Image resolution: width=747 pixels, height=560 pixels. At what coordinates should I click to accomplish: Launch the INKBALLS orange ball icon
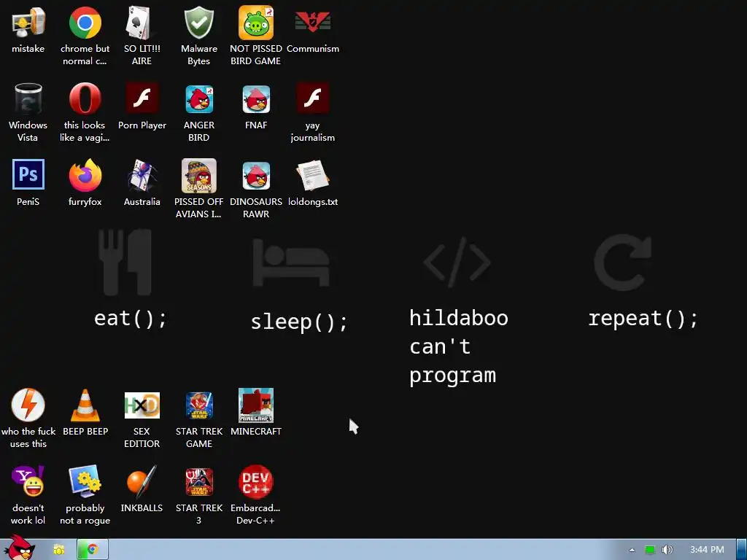pyautogui.click(x=142, y=481)
